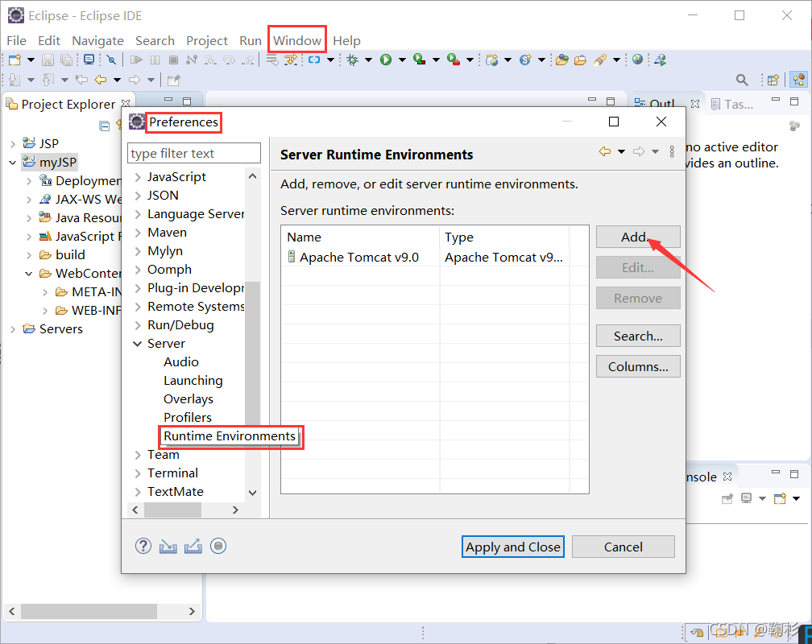
Task: Click the Open Type folder icon
Action: (562, 60)
